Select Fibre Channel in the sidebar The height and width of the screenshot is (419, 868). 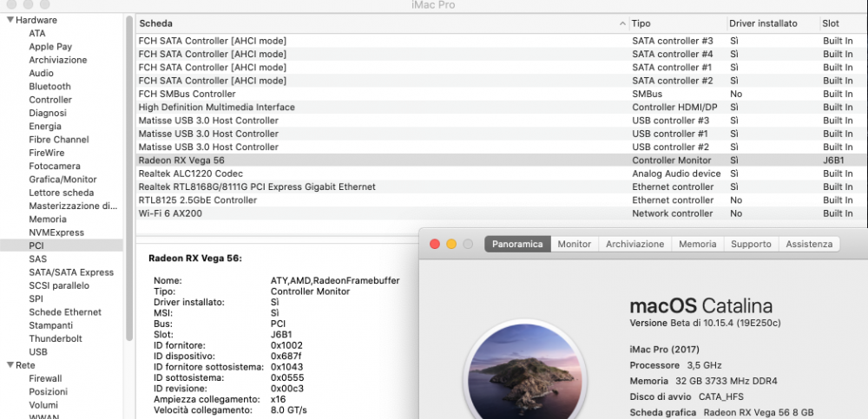point(59,140)
